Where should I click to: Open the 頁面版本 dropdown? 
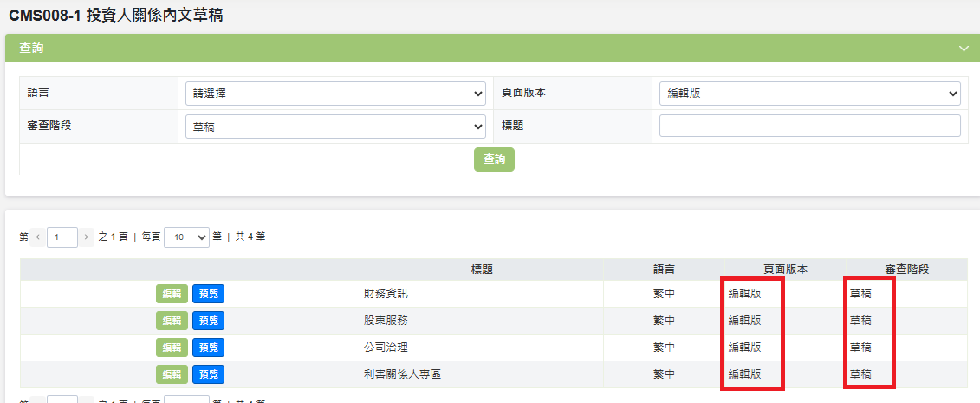pyautogui.click(x=809, y=93)
